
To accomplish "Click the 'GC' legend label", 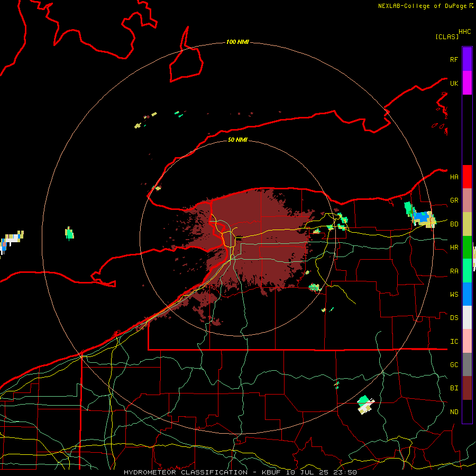I will point(454,365).
